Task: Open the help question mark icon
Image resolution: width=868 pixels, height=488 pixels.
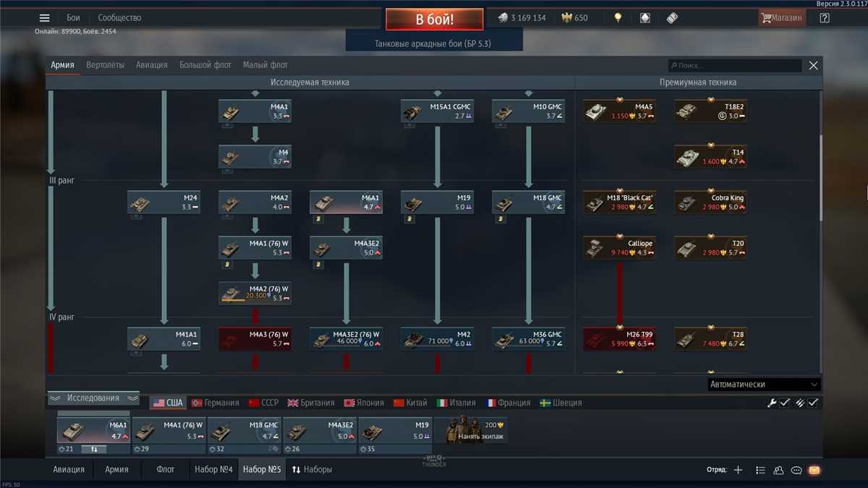Action: pyautogui.click(x=825, y=18)
